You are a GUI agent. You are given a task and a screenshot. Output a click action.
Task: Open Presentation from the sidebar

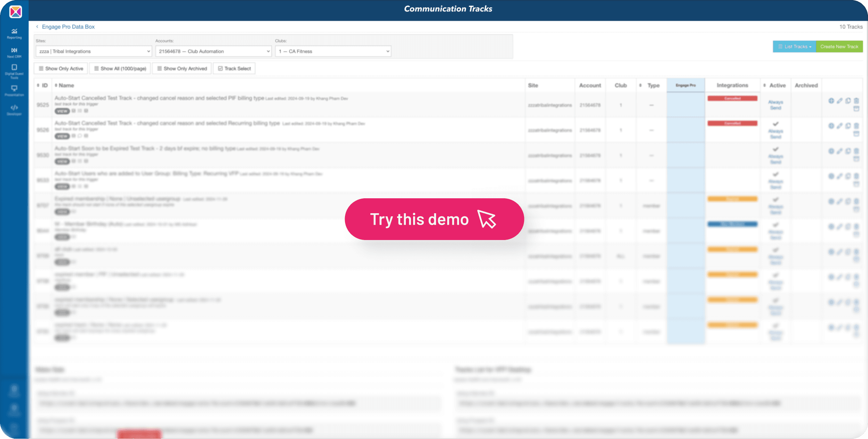coord(14,90)
